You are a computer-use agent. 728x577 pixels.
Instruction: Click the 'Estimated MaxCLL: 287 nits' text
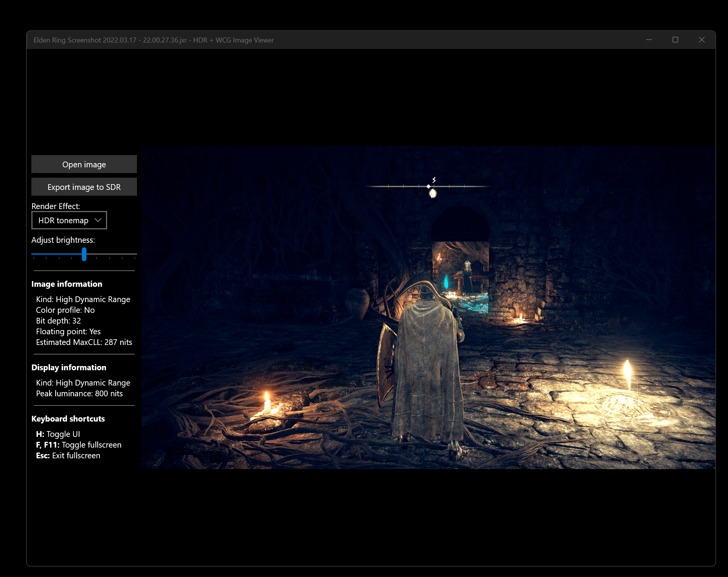[84, 342]
